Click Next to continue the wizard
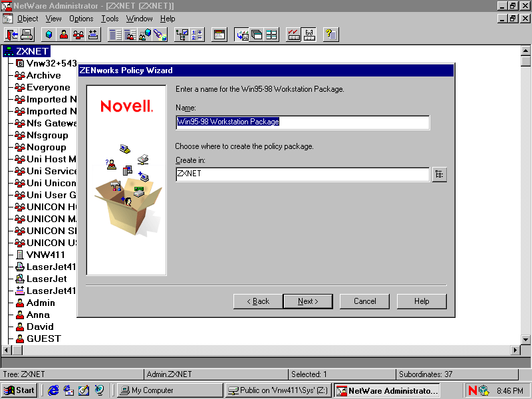Screen dimensions: 532x399 pyautogui.click(x=308, y=301)
